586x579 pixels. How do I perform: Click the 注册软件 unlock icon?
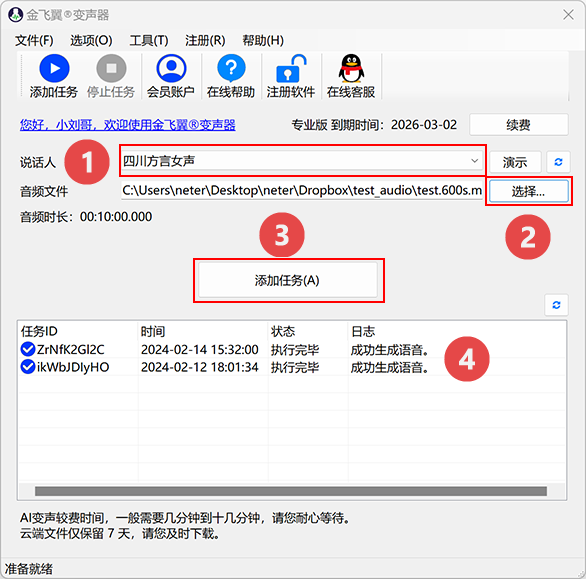point(291,68)
